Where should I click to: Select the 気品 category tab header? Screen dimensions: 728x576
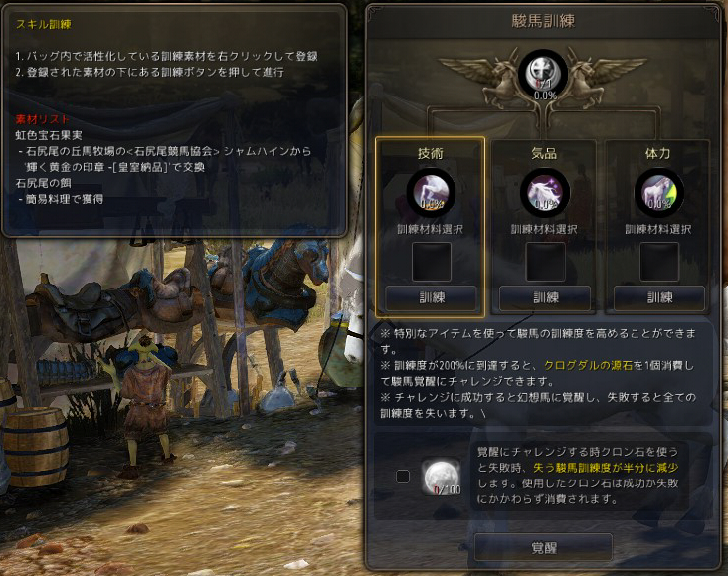pyautogui.click(x=544, y=153)
